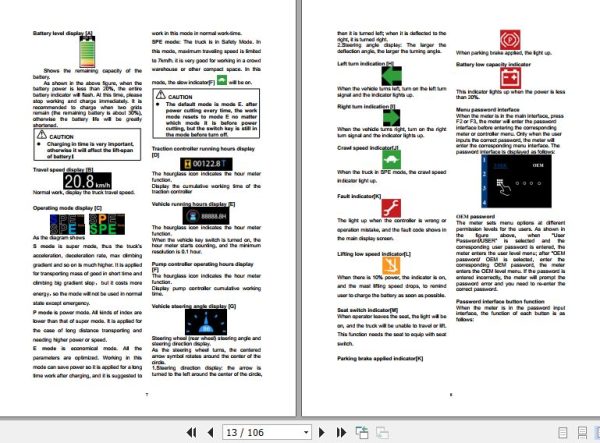Click 'Parking brake applied indicator[K]' heading
This screenshot has height=443, width=600.
pos(380,358)
